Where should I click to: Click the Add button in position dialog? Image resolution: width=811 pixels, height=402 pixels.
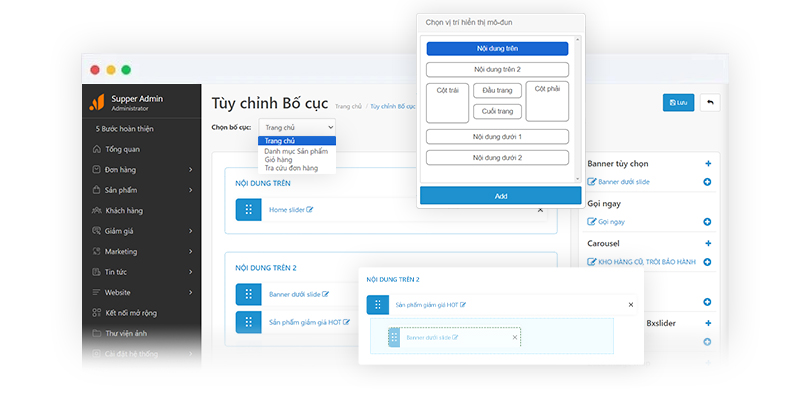pyautogui.click(x=501, y=196)
